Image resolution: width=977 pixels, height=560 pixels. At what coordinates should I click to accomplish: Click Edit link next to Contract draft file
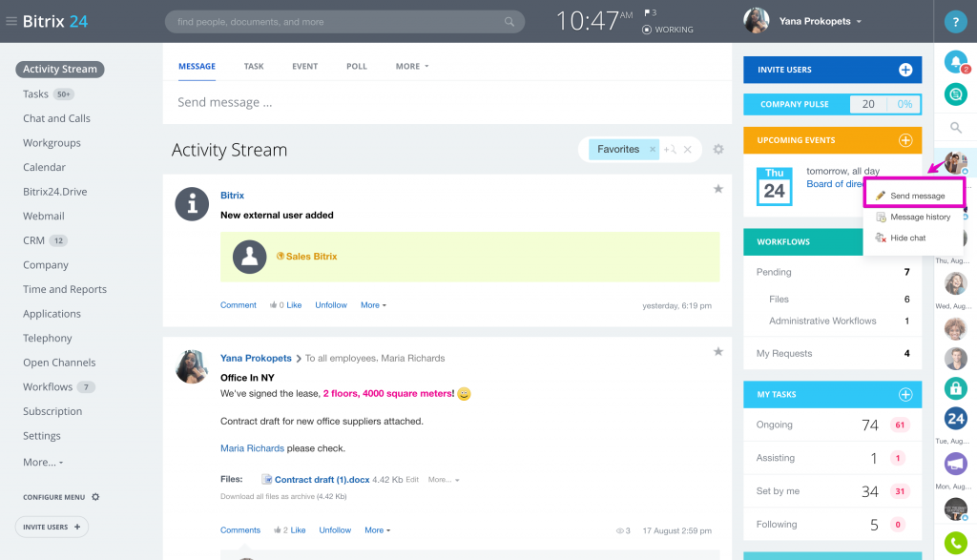point(412,480)
